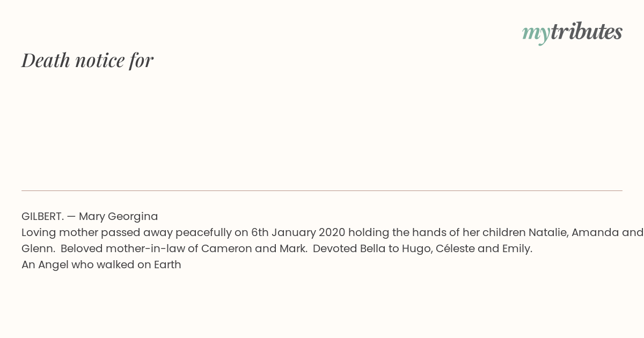This screenshot has height=338, width=644.
Task: Click the name "Emily." in the notice
Action: [x=516, y=249]
